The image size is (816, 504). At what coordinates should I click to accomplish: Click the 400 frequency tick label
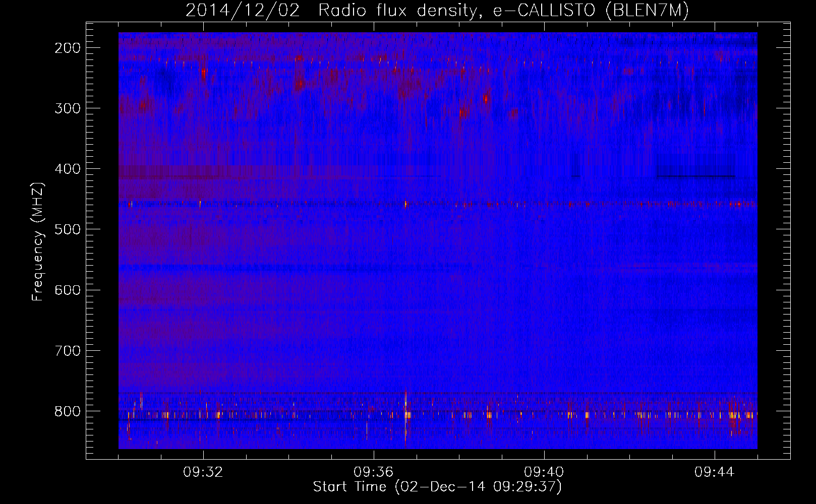coord(68,169)
